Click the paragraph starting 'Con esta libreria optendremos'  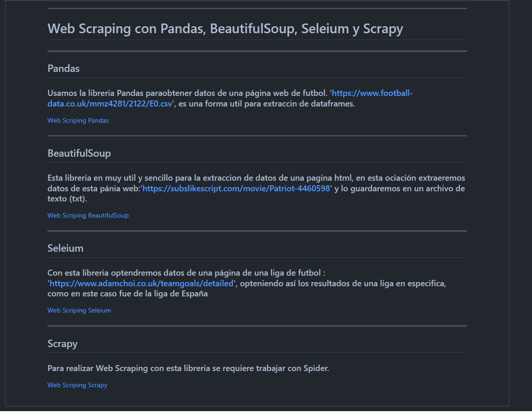(x=247, y=283)
